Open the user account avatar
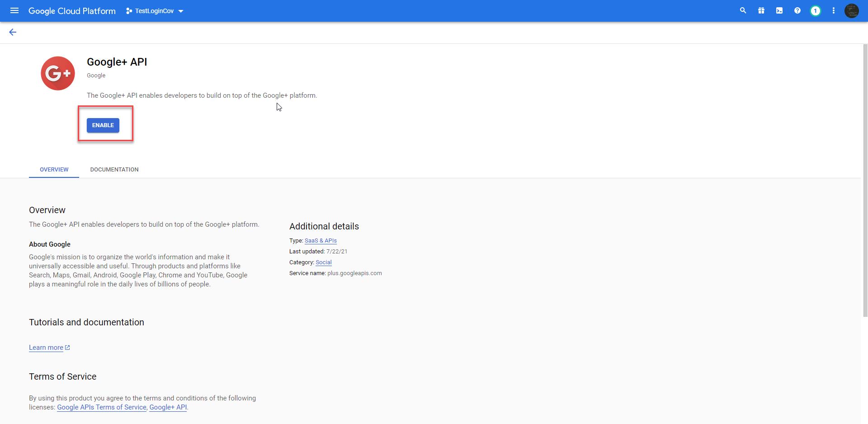The height and width of the screenshot is (424, 868). point(852,11)
